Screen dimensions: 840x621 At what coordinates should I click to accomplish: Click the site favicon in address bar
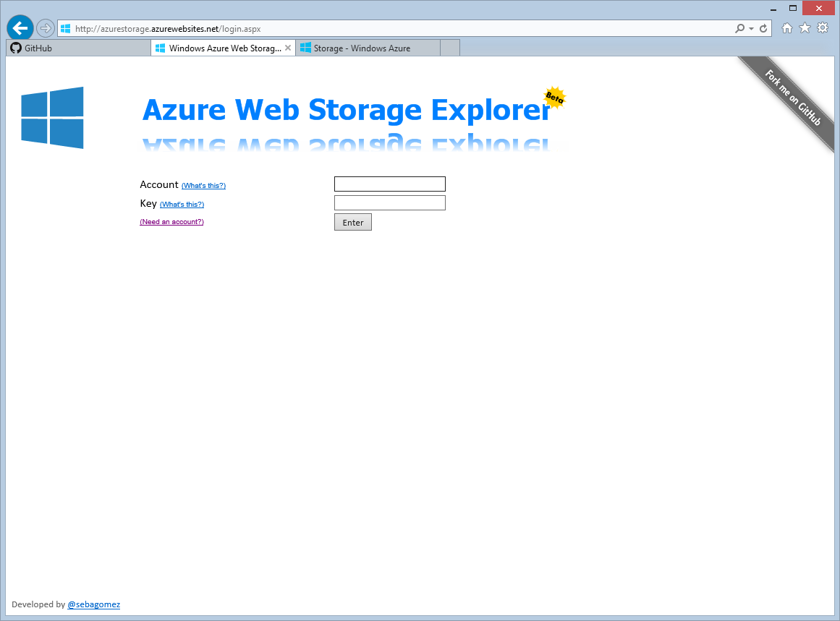click(65, 28)
